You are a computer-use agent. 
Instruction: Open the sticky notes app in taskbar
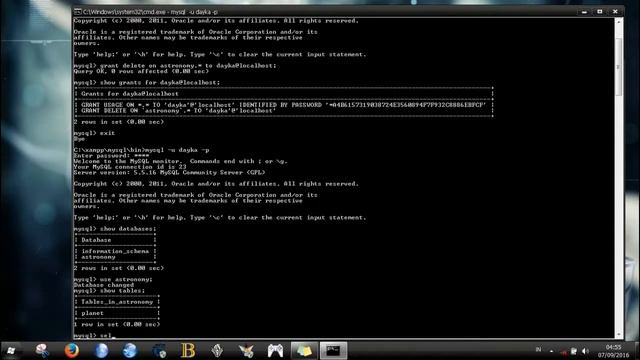pyautogui.click(x=304, y=351)
